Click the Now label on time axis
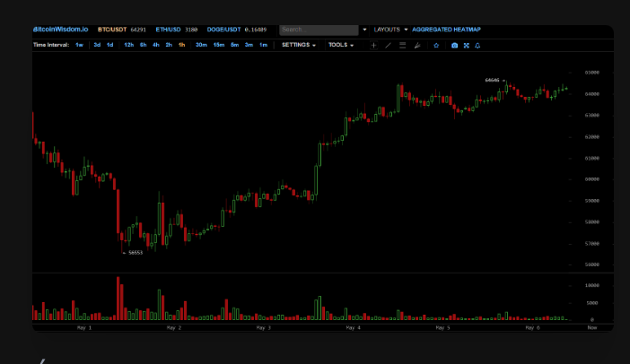The image size is (630, 364). (x=591, y=328)
